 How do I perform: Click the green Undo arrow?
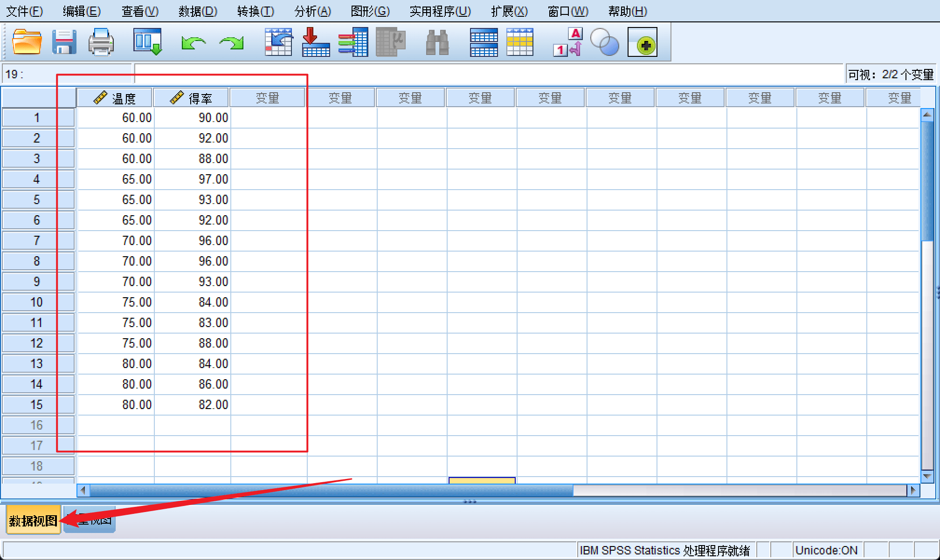click(x=194, y=43)
